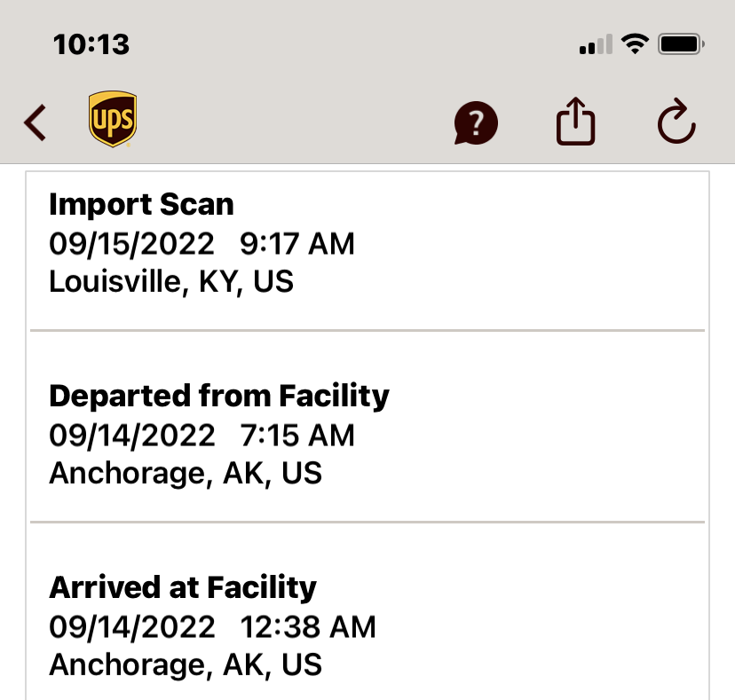This screenshot has height=700, width=735.
Task: Tap the UPS shield logo
Action: click(113, 120)
